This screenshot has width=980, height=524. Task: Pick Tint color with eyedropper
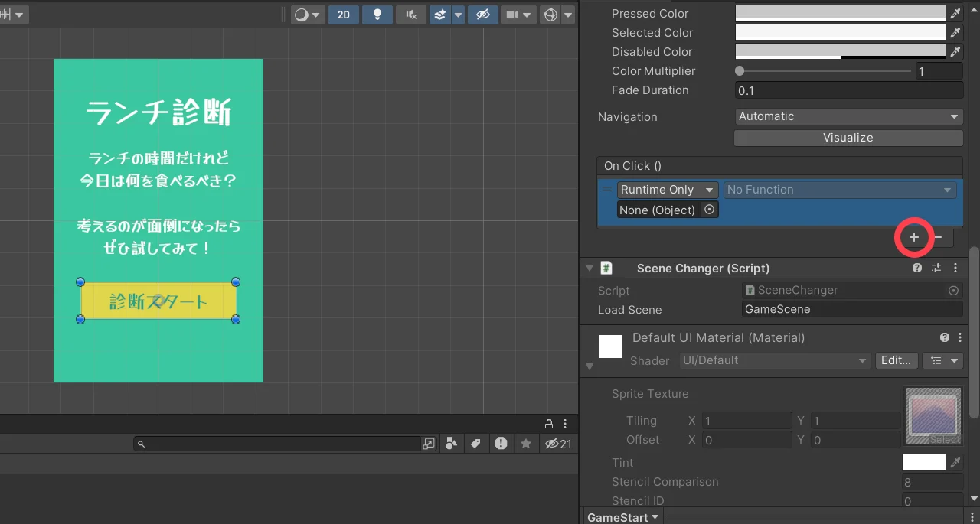(x=955, y=462)
